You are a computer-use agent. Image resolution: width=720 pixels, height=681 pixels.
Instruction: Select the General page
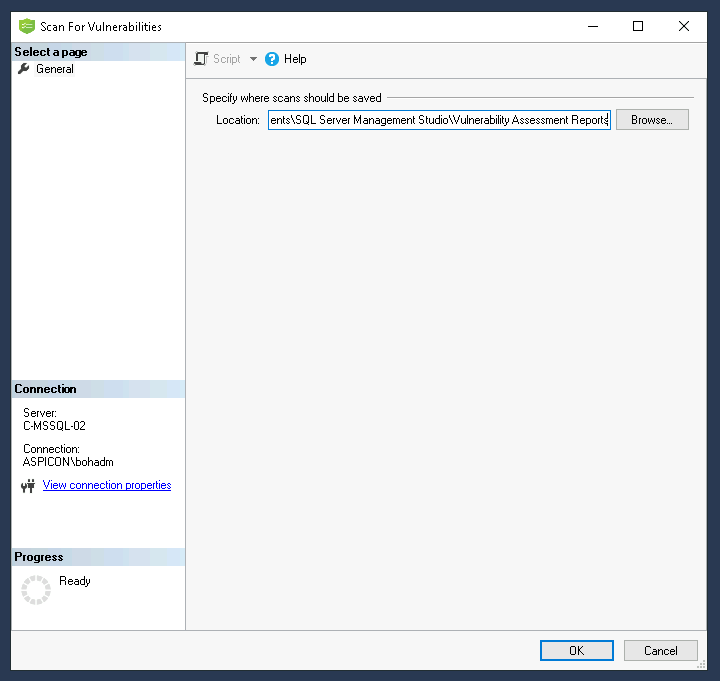coord(55,69)
